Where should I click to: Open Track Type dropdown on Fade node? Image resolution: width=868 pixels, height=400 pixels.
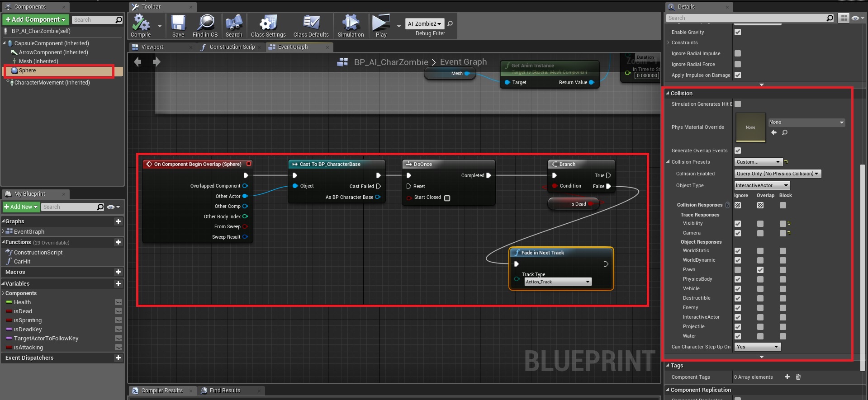[x=558, y=282]
